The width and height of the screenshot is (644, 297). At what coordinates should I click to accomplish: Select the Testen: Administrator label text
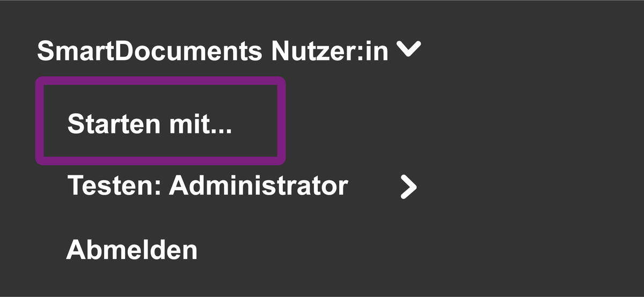[x=208, y=186]
